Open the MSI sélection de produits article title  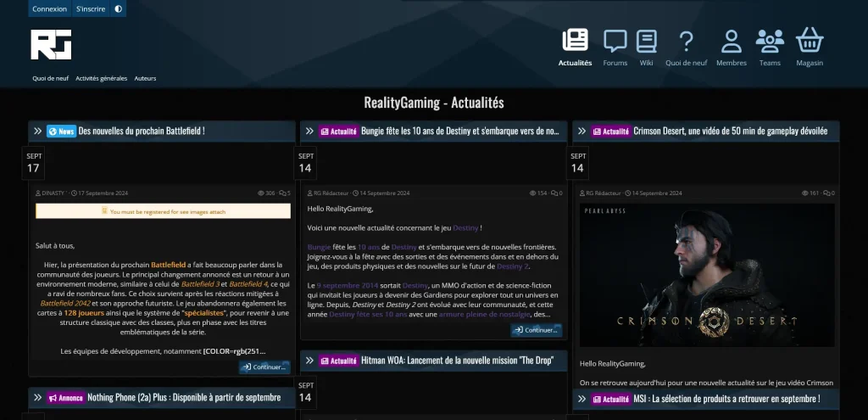pos(726,399)
